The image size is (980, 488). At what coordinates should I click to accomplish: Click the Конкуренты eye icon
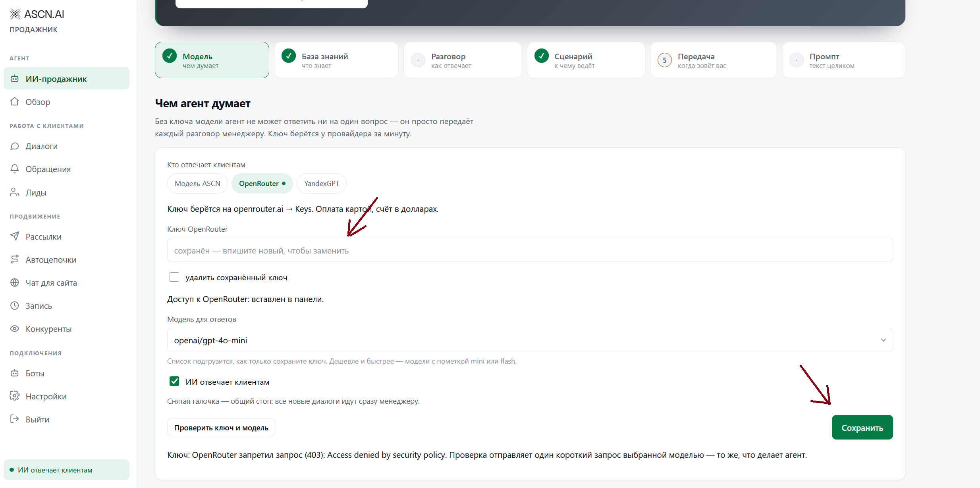tap(15, 329)
